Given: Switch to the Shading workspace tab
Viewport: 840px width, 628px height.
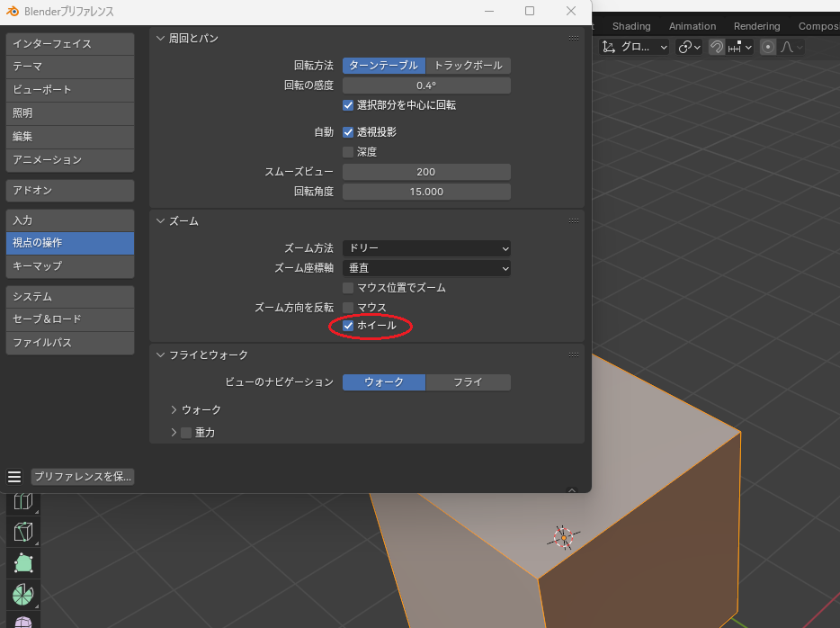Looking at the screenshot, I should (631, 26).
